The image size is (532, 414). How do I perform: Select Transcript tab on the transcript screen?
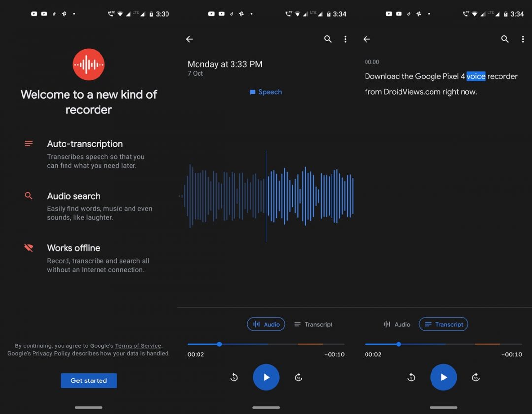(x=443, y=324)
